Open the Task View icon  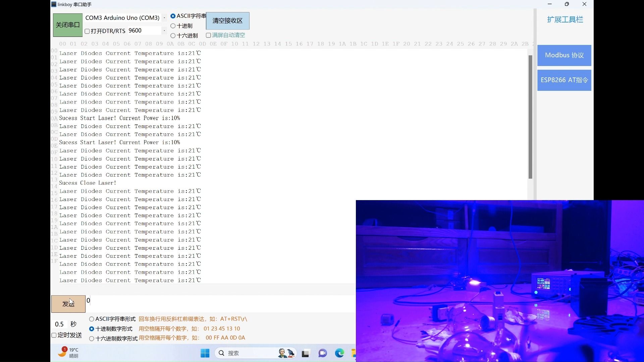tap(305, 353)
